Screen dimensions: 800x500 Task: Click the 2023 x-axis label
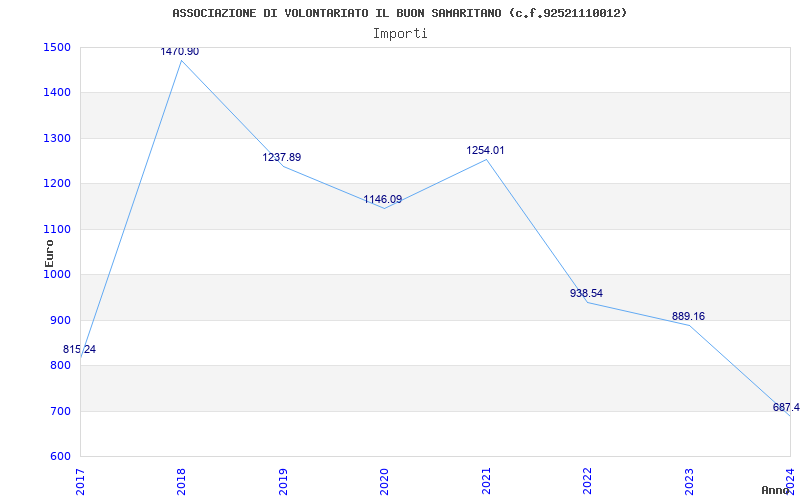pyautogui.click(x=689, y=482)
